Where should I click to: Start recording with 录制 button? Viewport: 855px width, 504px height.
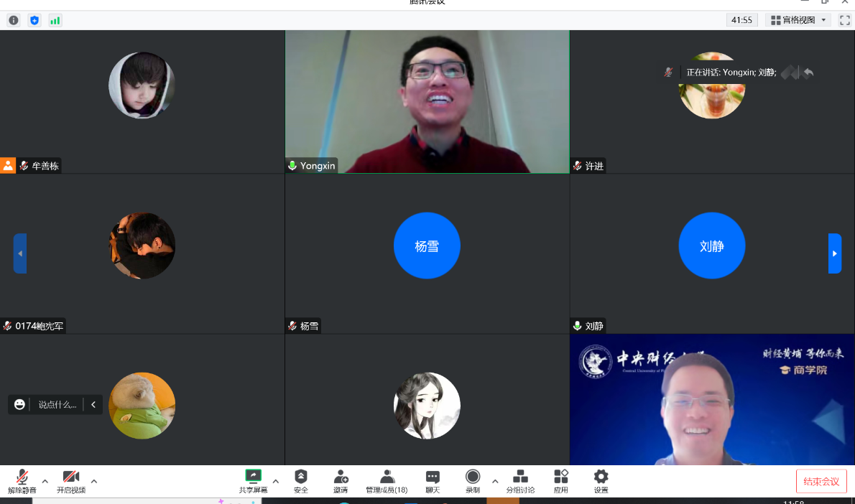click(472, 480)
